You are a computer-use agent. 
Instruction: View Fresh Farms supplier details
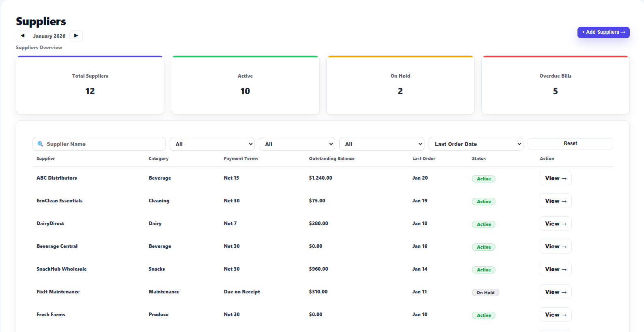click(x=556, y=315)
